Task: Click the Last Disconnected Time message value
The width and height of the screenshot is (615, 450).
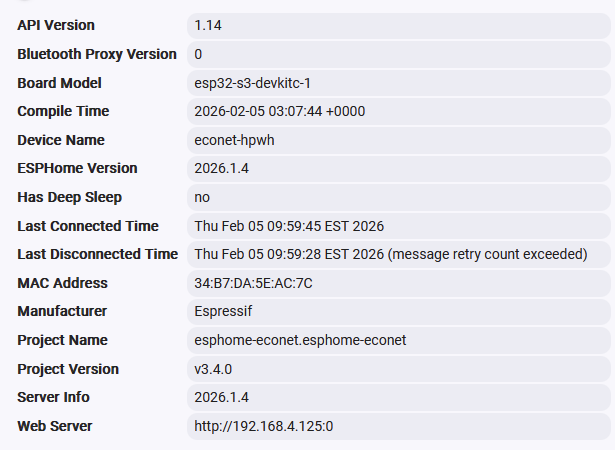Action: tap(390, 254)
